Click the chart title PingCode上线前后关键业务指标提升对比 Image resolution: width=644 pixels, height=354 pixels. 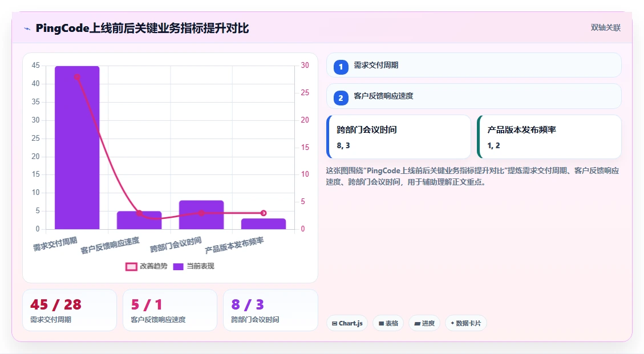(142, 29)
